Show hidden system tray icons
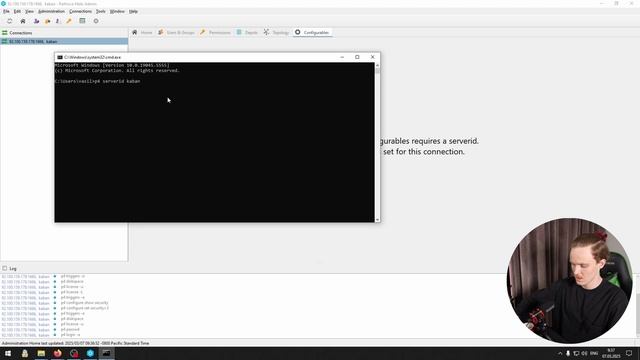The image size is (640, 360). click(x=560, y=353)
